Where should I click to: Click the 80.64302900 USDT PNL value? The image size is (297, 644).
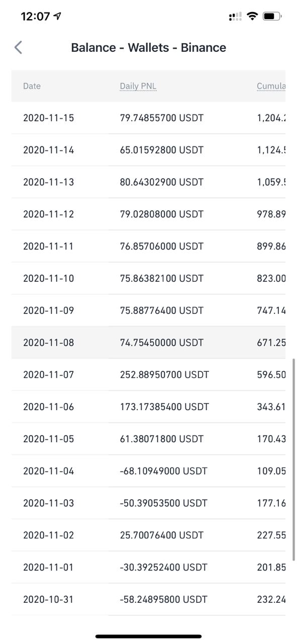tap(161, 182)
